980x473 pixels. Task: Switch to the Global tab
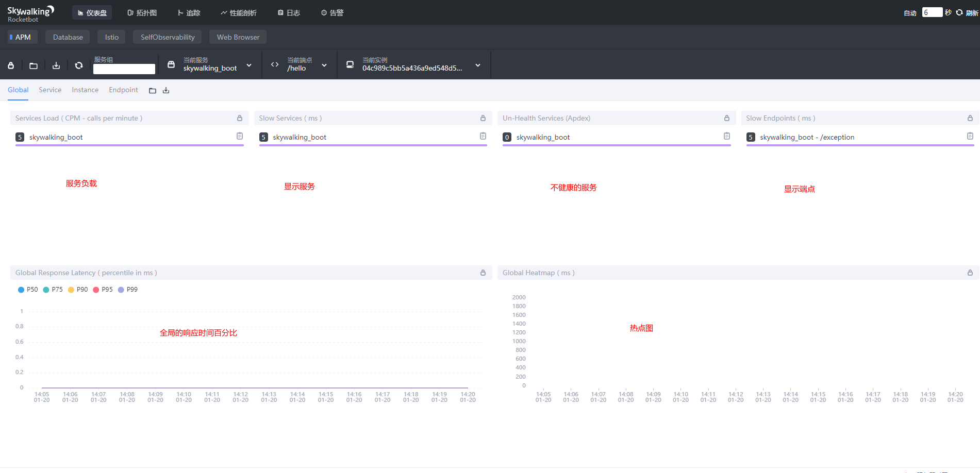[18, 90]
